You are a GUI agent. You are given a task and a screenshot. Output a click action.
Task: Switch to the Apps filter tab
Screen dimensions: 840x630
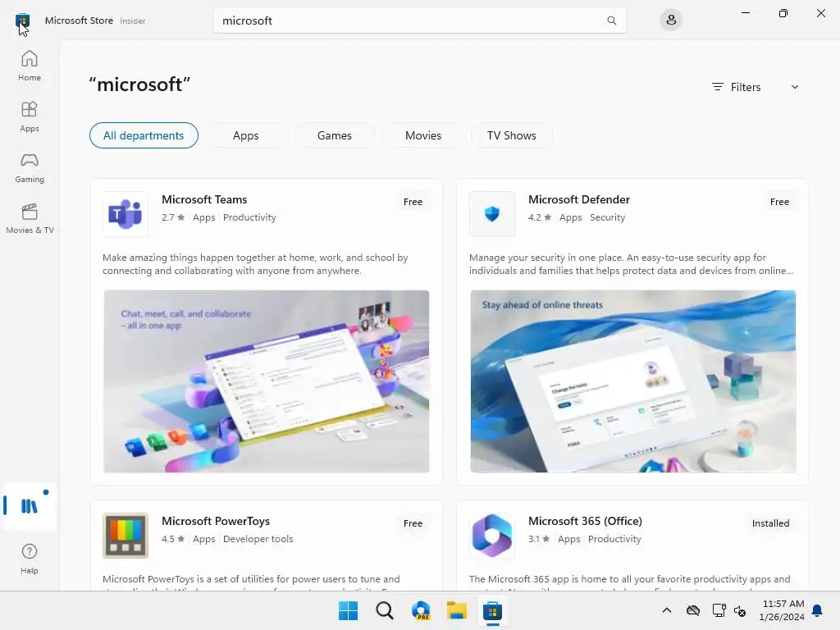[245, 135]
